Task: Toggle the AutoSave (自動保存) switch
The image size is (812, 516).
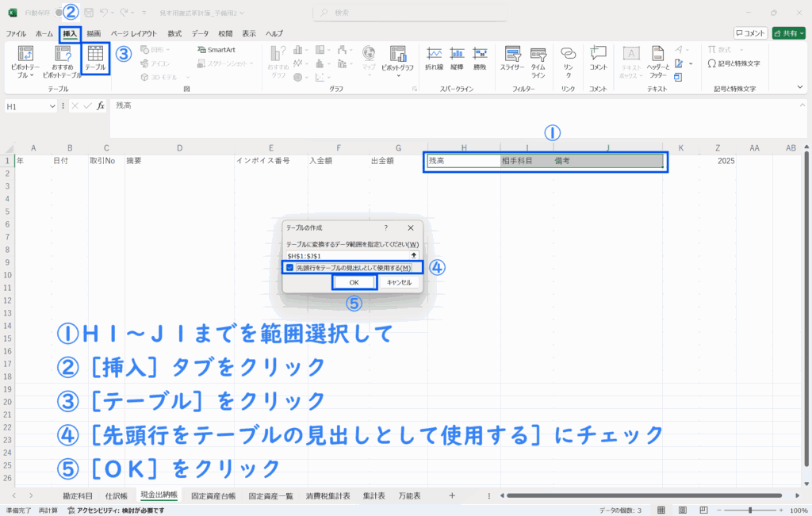Action: tap(60, 13)
